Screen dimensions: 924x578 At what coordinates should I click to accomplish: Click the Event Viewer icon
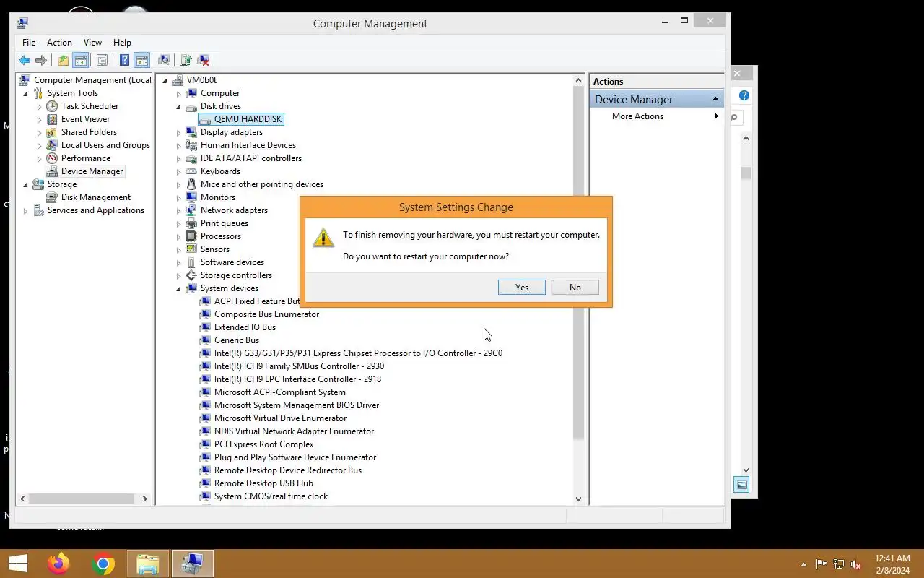point(52,119)
